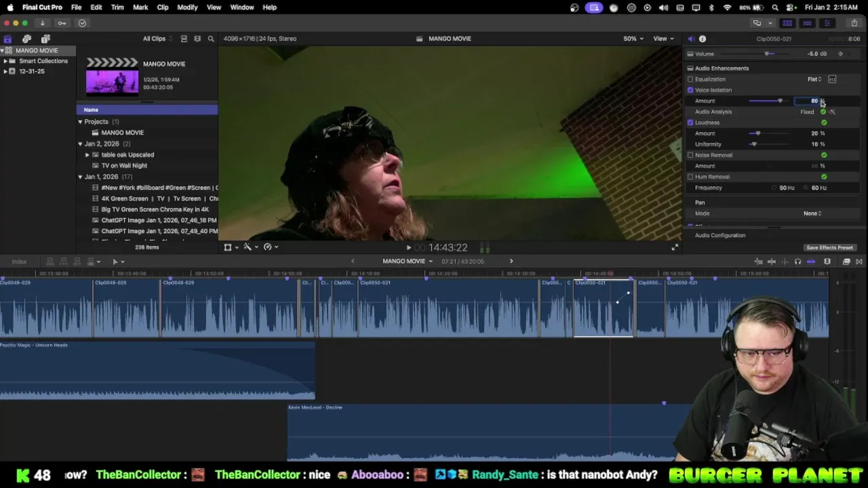Click the Save Effects Preset button
868x488 pixels.
click(x=829, y=248)
